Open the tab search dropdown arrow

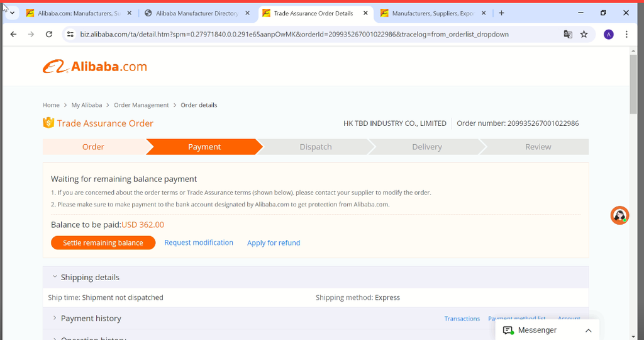coord(12,13)
